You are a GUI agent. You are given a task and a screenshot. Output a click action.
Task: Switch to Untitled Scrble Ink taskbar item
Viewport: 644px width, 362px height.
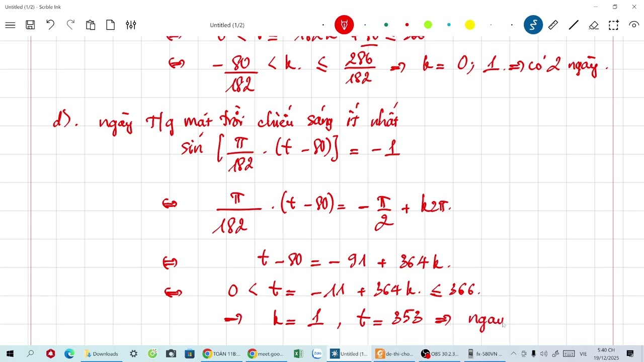tap(349, 354)
